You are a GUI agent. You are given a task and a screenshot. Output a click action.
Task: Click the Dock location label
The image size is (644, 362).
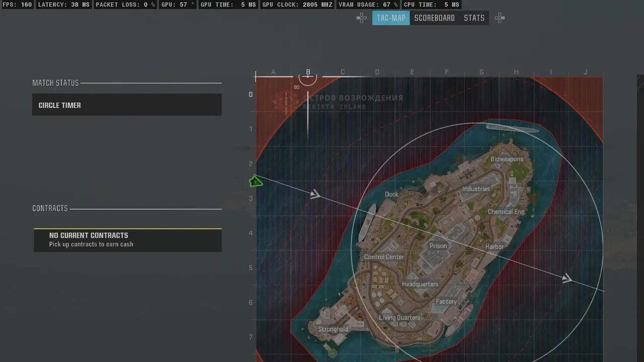click(x=391, y=194)
